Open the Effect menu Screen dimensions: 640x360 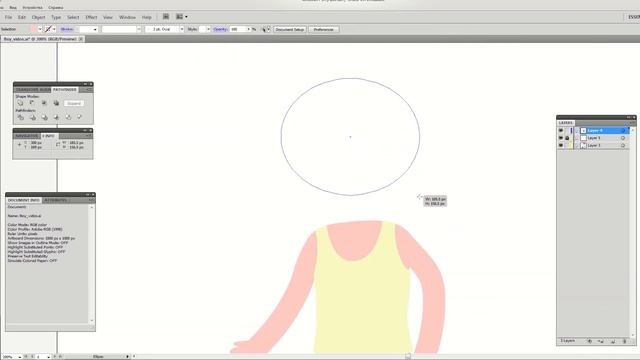(x=91, y=17)
